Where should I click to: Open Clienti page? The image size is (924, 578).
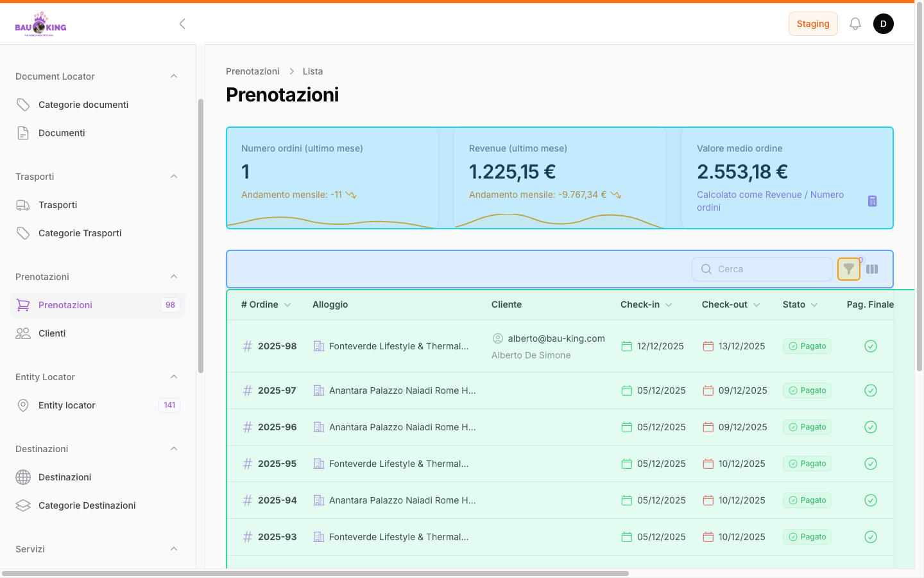pos(98,333)
